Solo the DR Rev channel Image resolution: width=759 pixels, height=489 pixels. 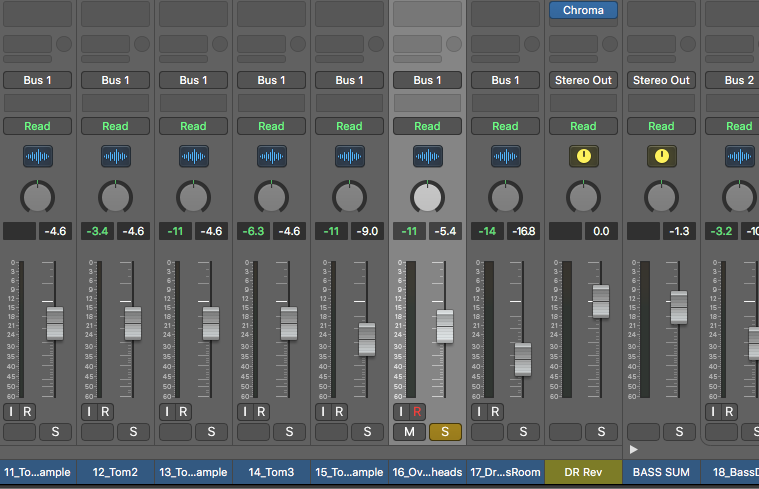(601, 431)
